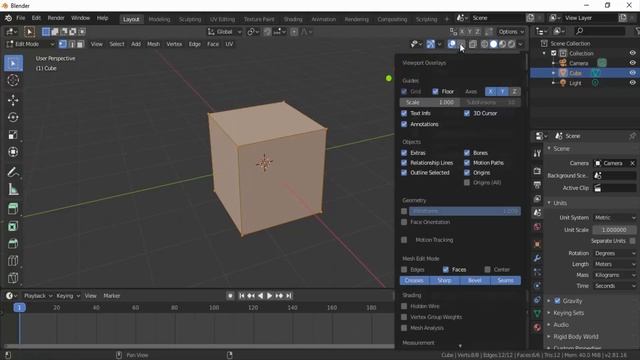Expand the Rigid Body World panel
This screenshot has height=360, width=640.
pyautogui.click(x=576, y=337)
